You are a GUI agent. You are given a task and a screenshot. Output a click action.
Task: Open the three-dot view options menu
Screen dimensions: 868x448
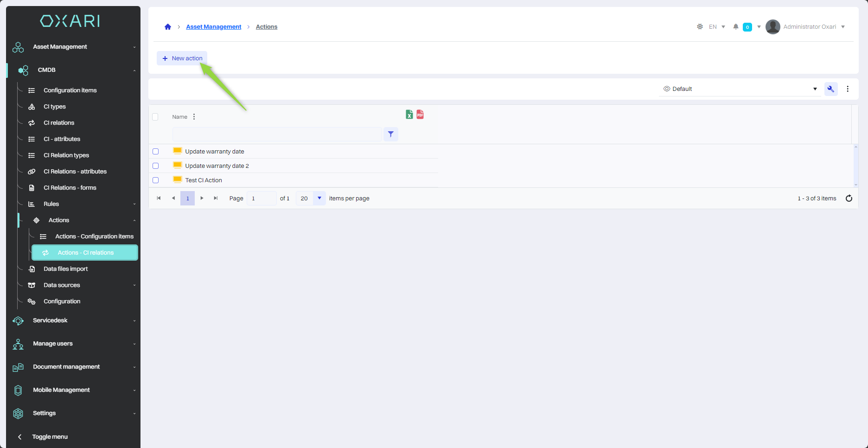click(x=848, y=89)
